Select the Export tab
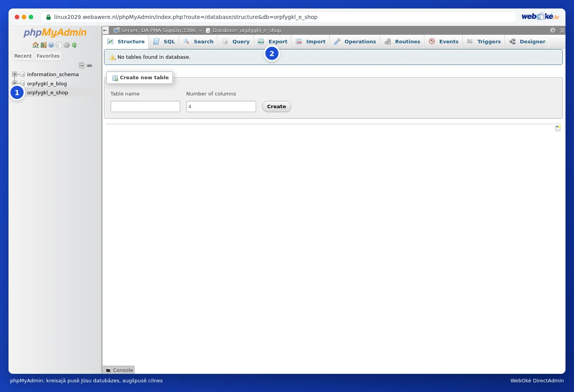The height and width of the screenshot is (392, 574). coord(273,42)
